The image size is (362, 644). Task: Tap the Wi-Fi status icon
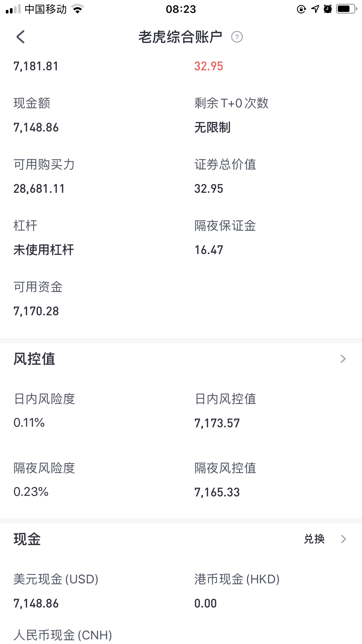coord(78,9)
